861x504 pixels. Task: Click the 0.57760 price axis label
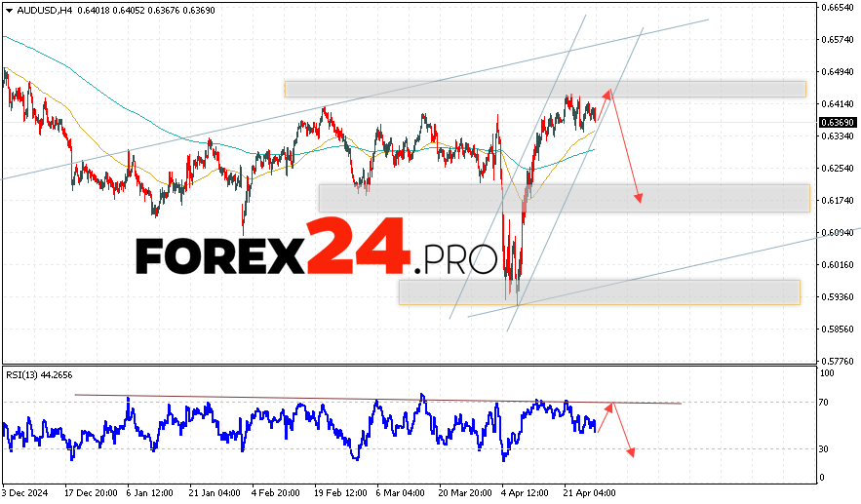[x=838, y=362]
